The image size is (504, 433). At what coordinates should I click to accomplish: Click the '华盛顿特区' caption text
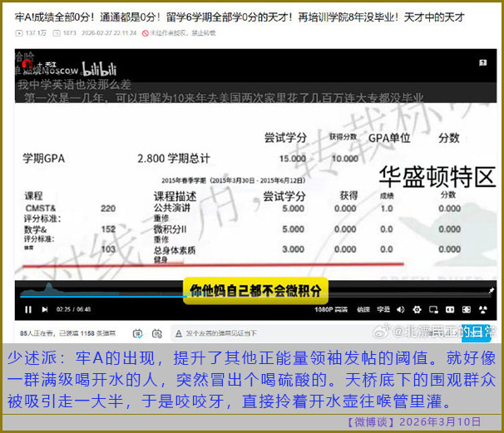[x=437, y=177]
